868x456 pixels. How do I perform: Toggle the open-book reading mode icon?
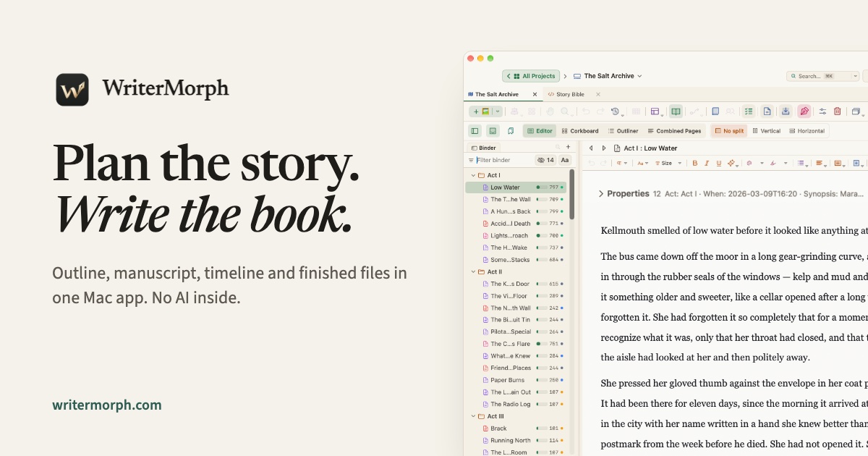(x=676, y=111)
